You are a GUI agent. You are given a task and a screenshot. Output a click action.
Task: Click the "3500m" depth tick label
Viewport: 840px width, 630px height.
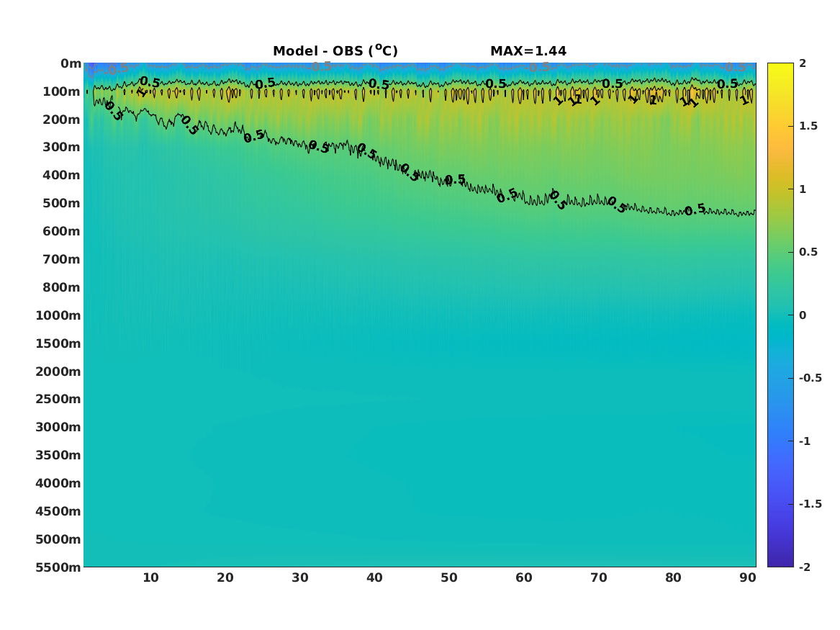pyautogui.click(x=58, y=455)
